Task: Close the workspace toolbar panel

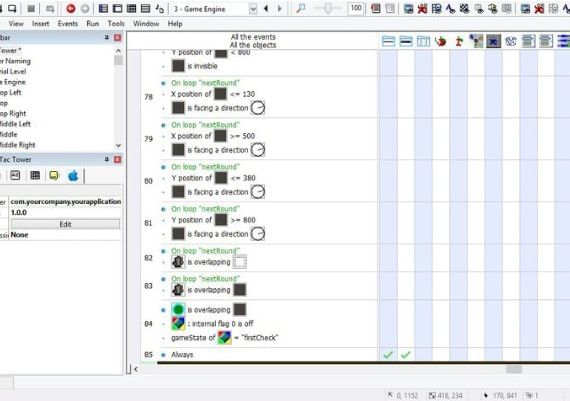Action: tap(117, 37)
